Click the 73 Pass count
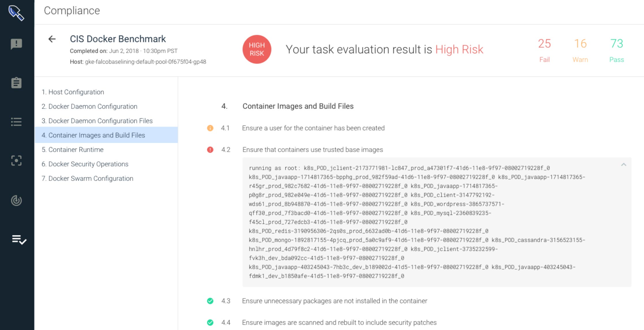The height and width of the screenshot is (330, 644). coord(617,50)
